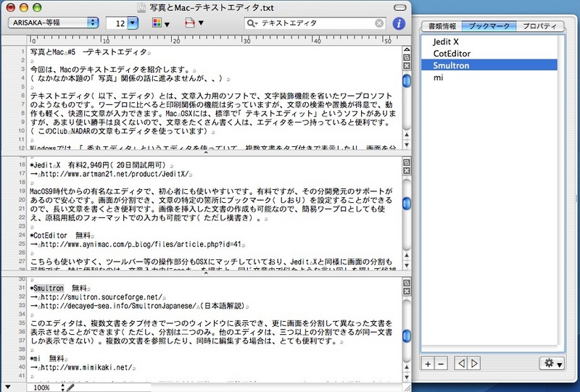Click the aynimac.com article URL text

click(x=141, y=244)
